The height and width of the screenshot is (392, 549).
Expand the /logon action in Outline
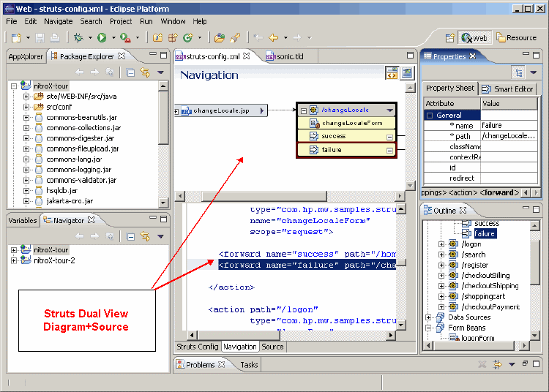tap(441, 244)
